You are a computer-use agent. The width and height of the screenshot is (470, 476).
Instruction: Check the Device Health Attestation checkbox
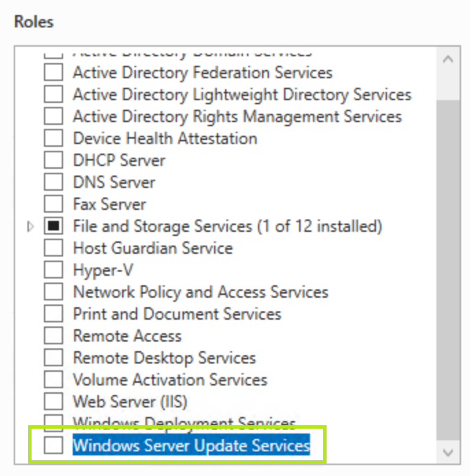click(54, 139)
